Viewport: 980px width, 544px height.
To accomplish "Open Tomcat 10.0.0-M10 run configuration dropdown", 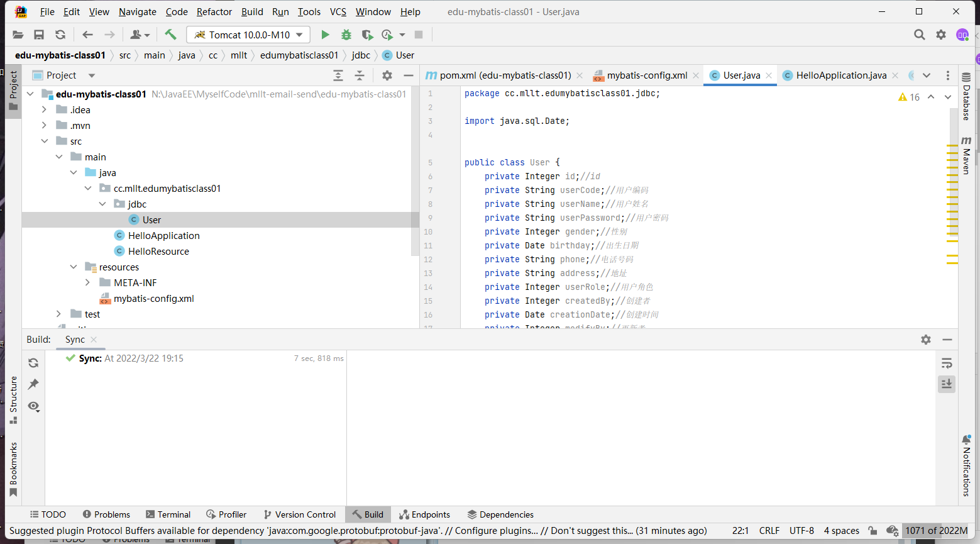I will tap(250, 35).
